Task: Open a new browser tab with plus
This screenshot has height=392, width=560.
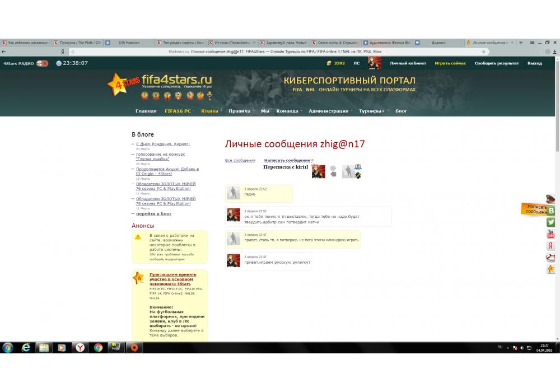Action: click(x=521, y=43)
